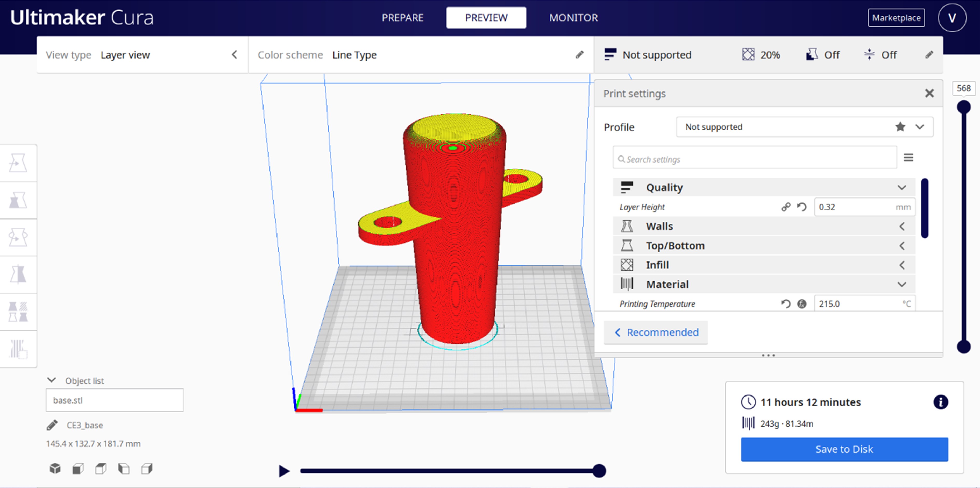Click the Search settings field

click(754, 158)
